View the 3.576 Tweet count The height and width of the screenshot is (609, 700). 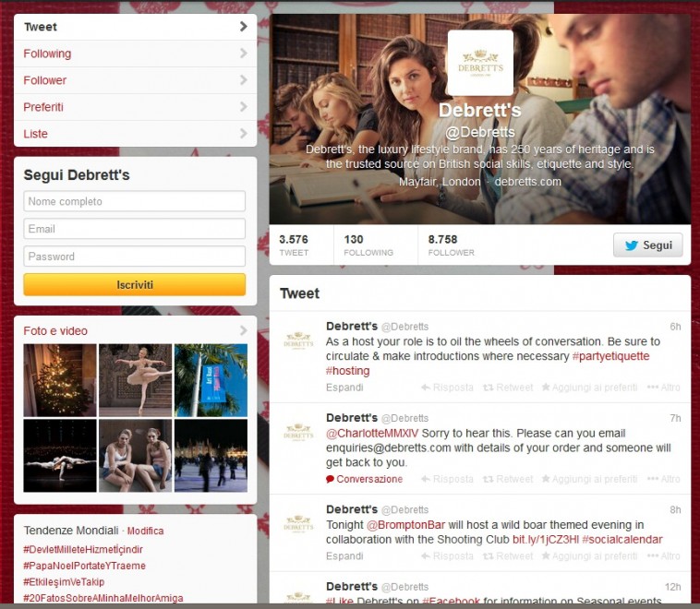pos(294,245)
